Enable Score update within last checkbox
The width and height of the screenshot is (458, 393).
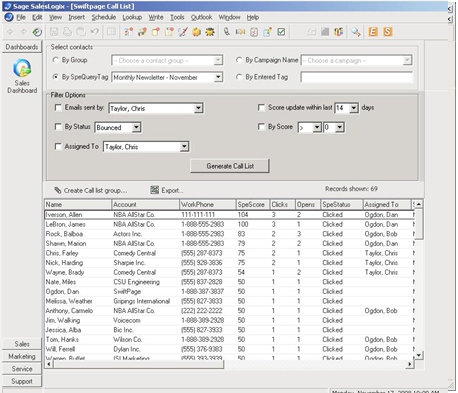click(x=261, y=108)
